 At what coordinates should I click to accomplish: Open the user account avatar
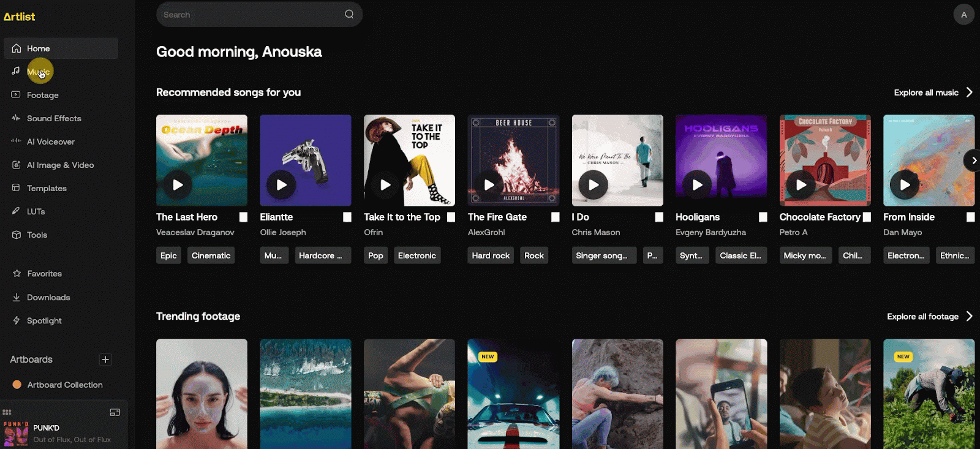point(963,15)
